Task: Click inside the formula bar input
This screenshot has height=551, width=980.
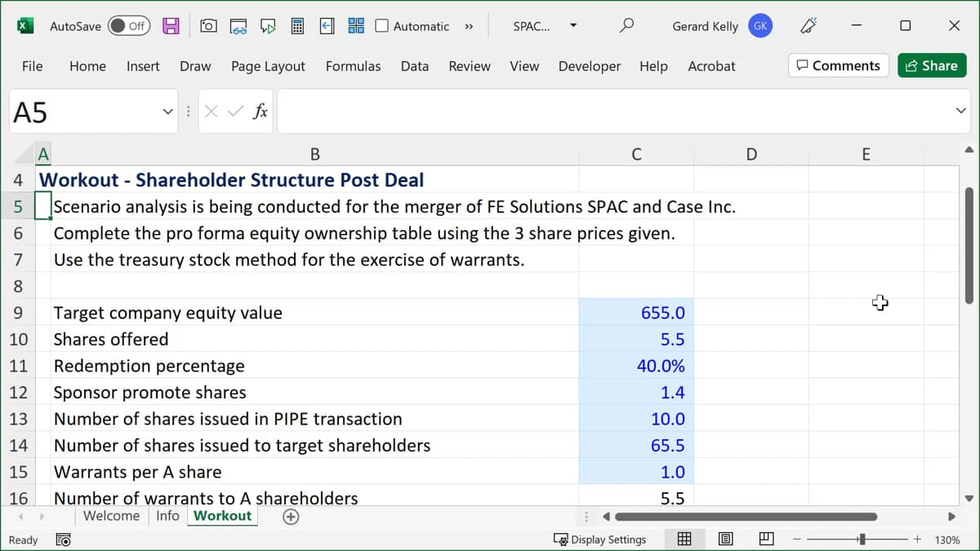Action: click(x=612, y=112)
